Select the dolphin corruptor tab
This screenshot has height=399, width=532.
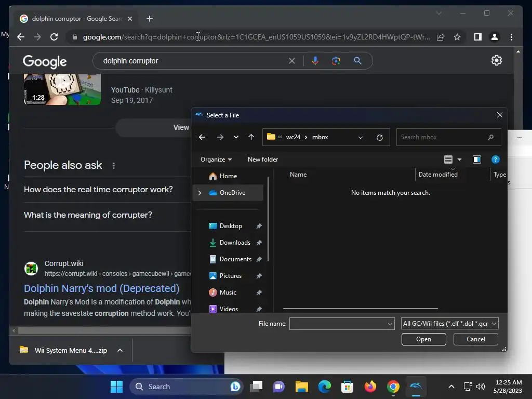76,19
